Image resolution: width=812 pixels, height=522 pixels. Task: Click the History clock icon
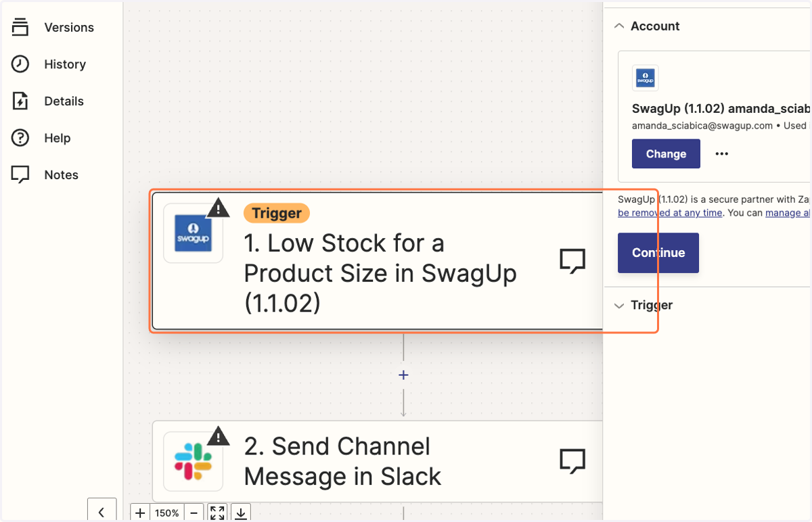20,64
